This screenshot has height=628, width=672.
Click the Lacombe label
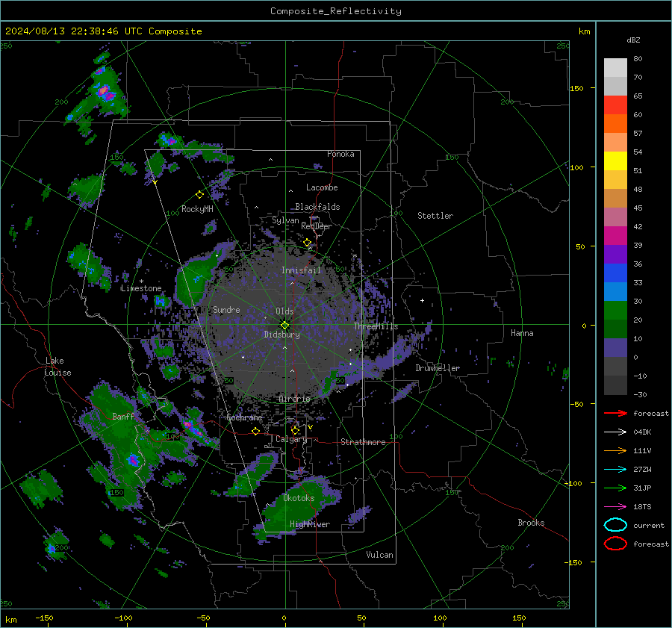[322, 187]
